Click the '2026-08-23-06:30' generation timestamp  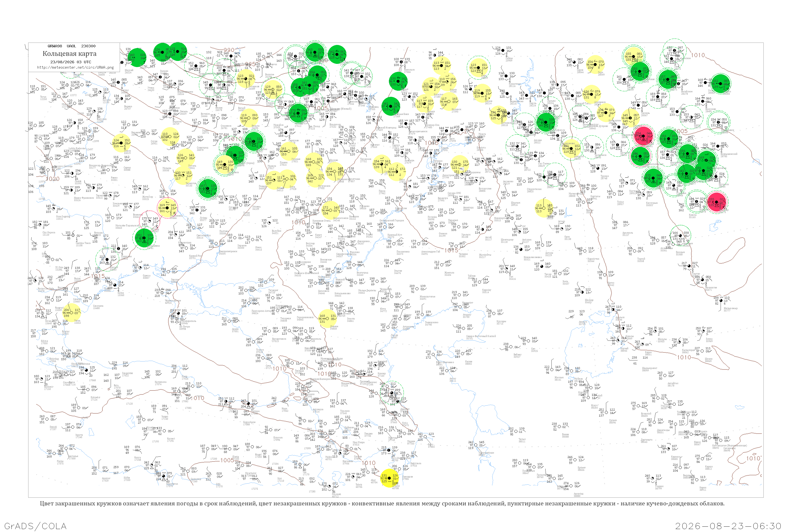click(x=728, y=526)
